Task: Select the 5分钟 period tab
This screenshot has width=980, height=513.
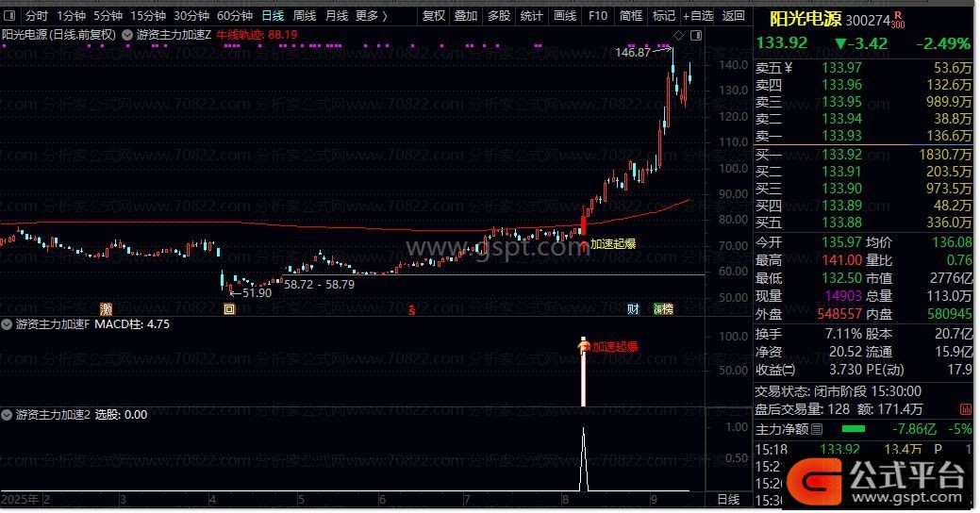Action: click(108, 16)
